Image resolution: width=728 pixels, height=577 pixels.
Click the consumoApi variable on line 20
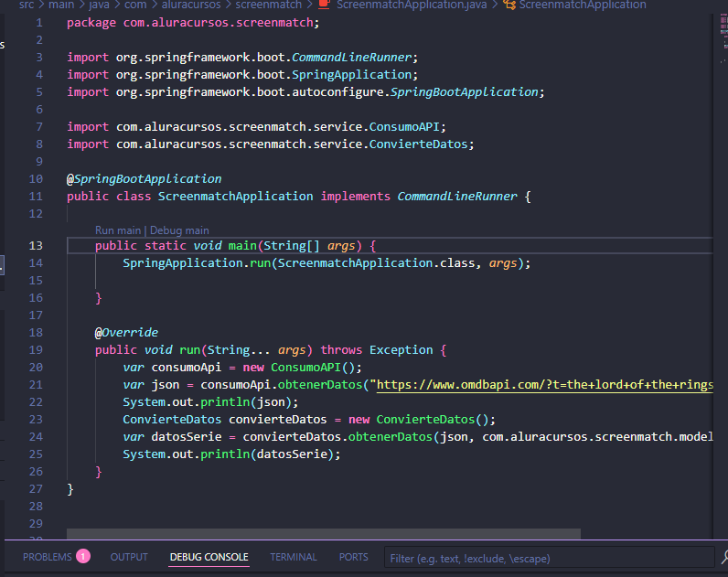coord(187,368)
